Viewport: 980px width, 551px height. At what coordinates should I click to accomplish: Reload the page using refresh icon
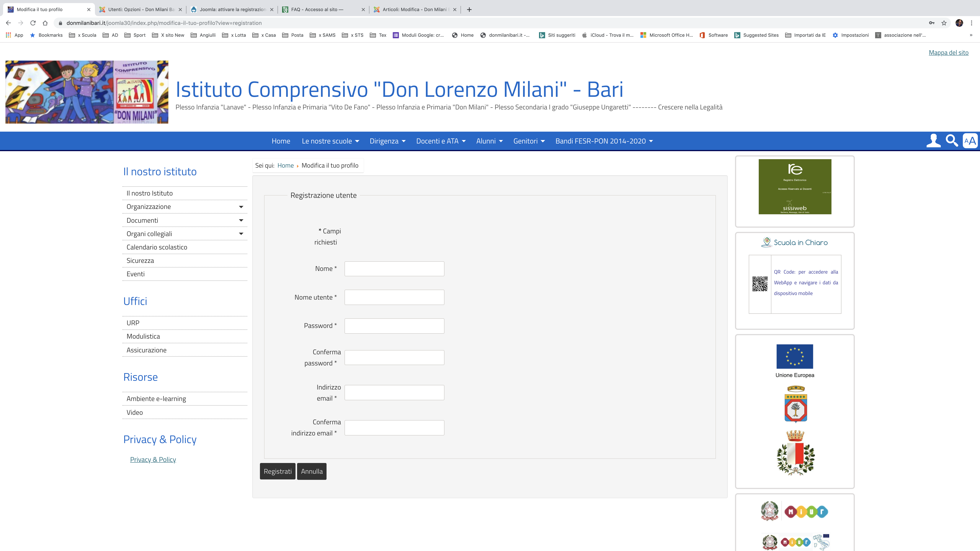(33, 23)
